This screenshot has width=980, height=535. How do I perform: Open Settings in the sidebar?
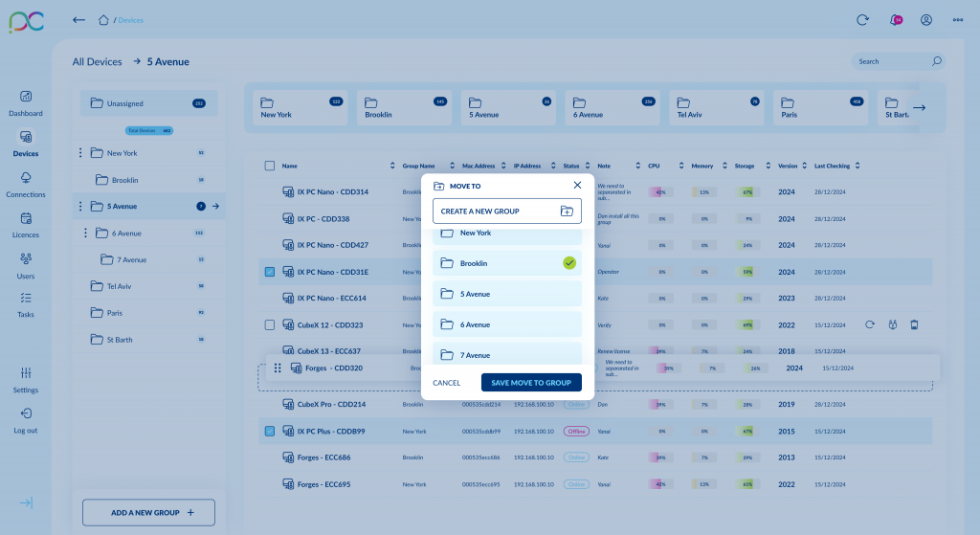tap(26, 380)
